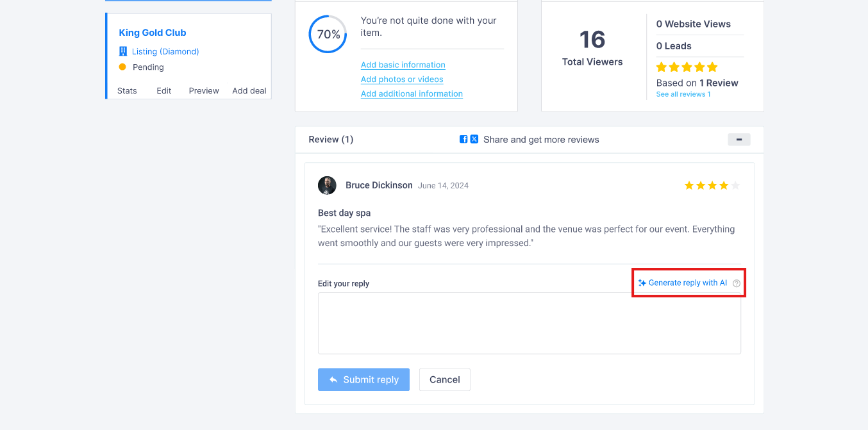The image size is (868, 430).
Task: Click inside the reply text box
Action: click(530, 323)
